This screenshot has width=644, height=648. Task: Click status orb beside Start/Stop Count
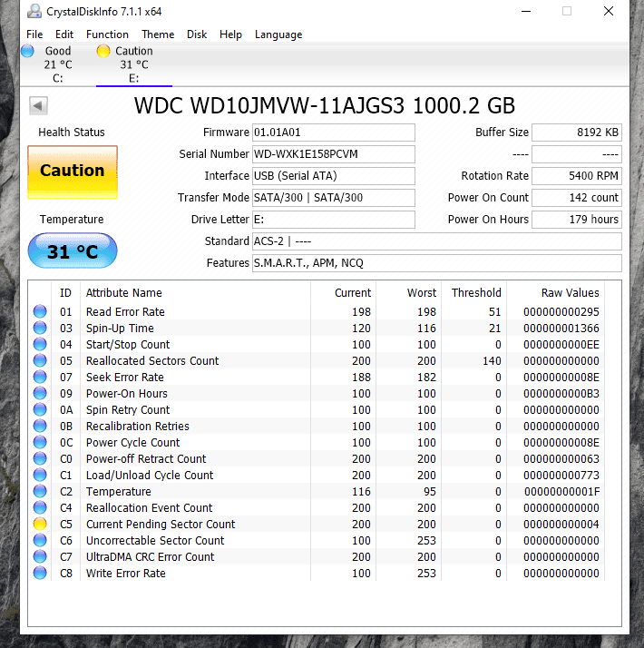pos(40,344)
